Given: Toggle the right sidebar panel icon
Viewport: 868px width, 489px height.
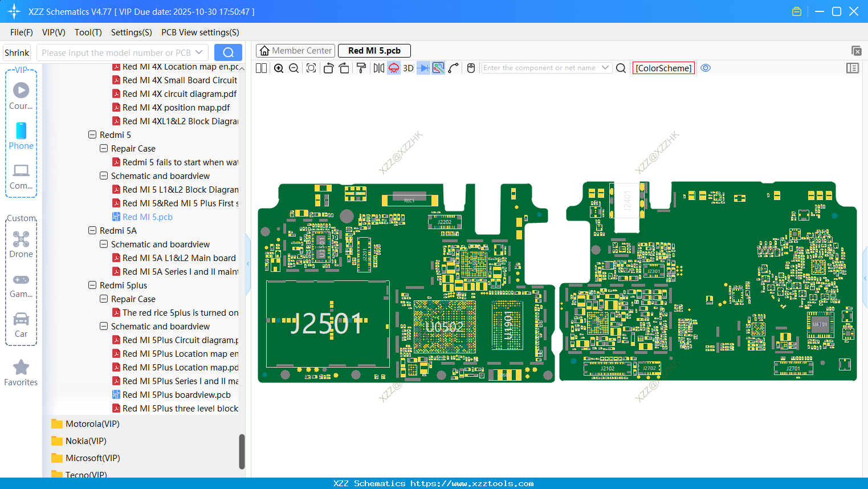Looking at the screenshot, I should point(853,68).
